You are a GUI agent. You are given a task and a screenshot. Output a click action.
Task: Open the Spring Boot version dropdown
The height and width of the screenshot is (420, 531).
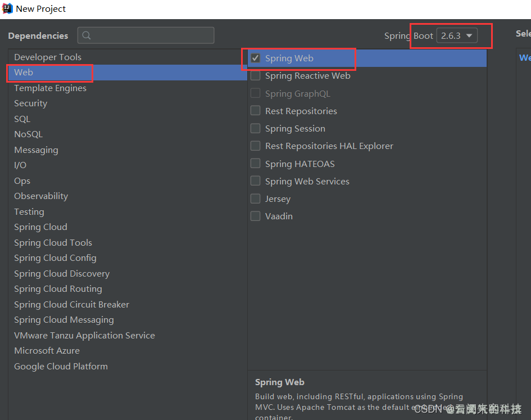pos(457,35)
